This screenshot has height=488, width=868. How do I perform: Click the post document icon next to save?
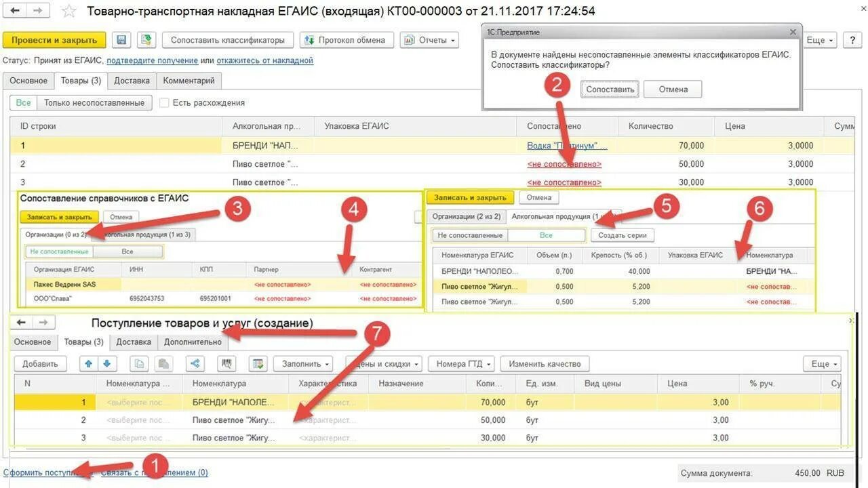pos(146,40)
